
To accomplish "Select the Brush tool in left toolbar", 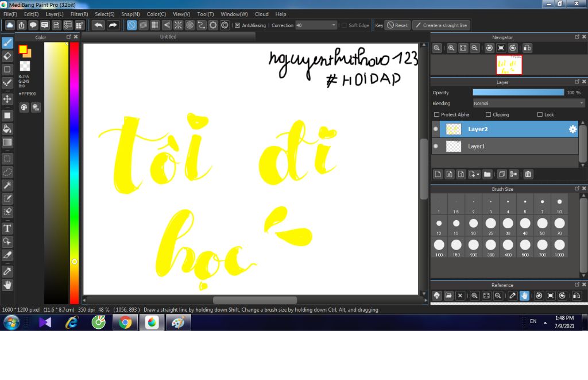I will tap(7, 43).
